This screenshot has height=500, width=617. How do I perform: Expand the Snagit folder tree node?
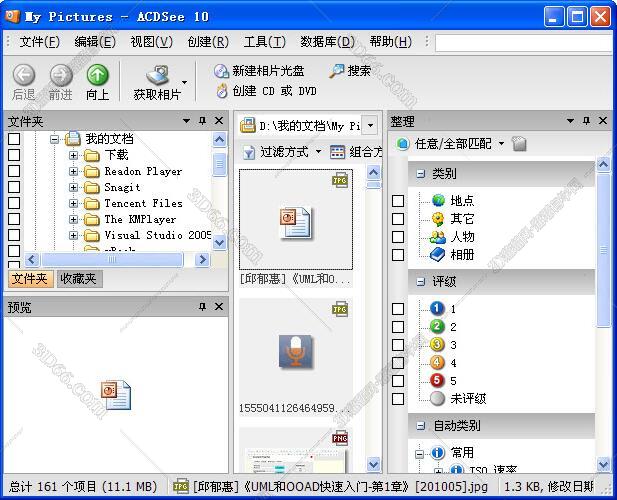click(x=73, y=187)
